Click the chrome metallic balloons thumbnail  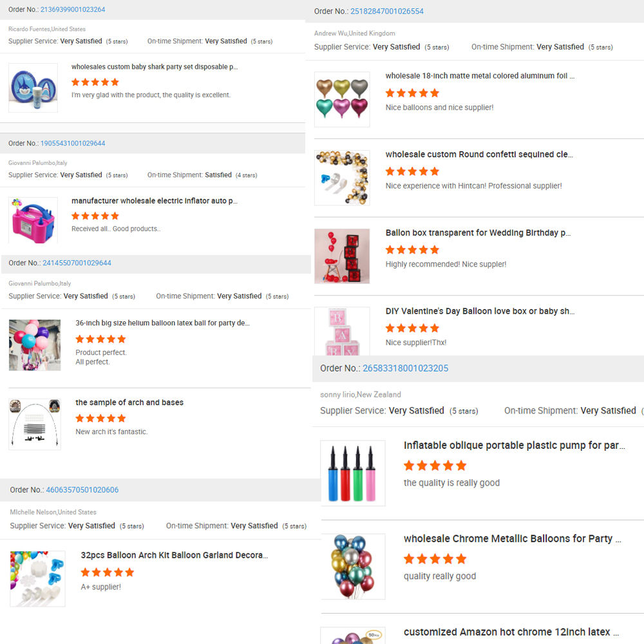tap(353, 566)
